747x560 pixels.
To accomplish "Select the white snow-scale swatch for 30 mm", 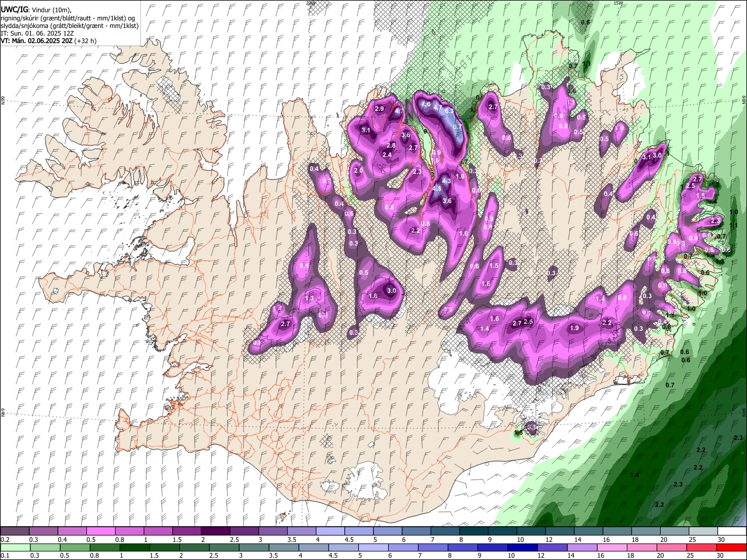I will 732,531.
